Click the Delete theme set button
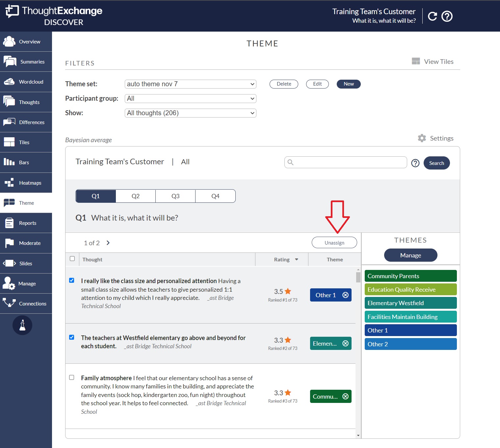The image size is (500, 448). [x=284, y=84]
